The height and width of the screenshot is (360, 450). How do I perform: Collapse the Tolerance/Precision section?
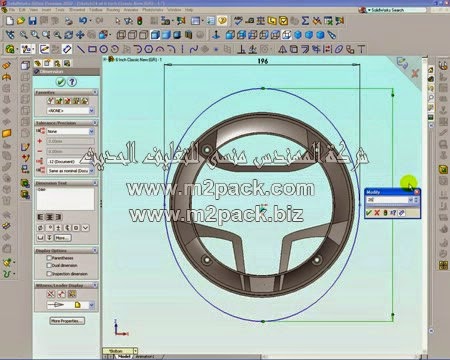(95, 123)
